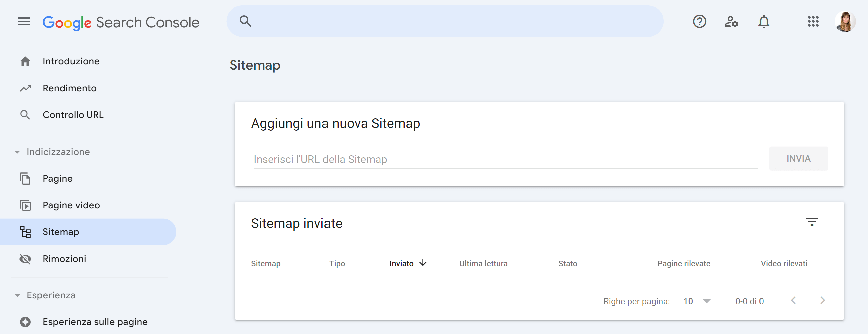The image size is (868, 334).
Task: Open Esperienza sulle pagine
Action: [95, 322]
